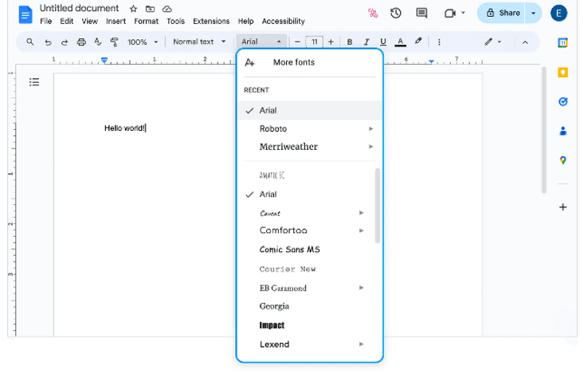Start a video call with camera icon
588x374 pixels.
pyautogui.click(x=449, y=14)
